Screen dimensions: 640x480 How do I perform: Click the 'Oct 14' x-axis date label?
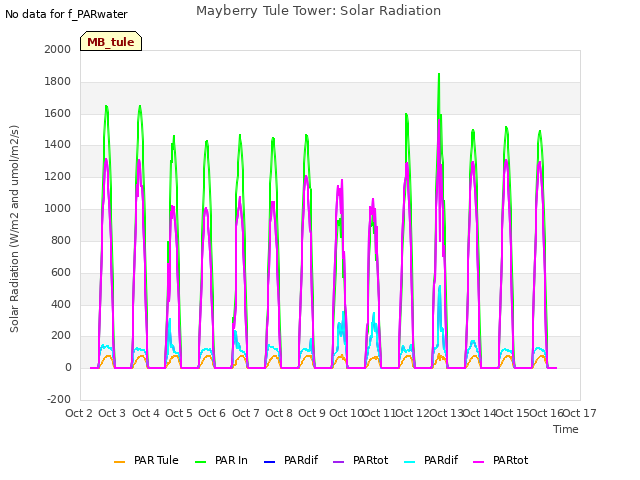(480, 413)
